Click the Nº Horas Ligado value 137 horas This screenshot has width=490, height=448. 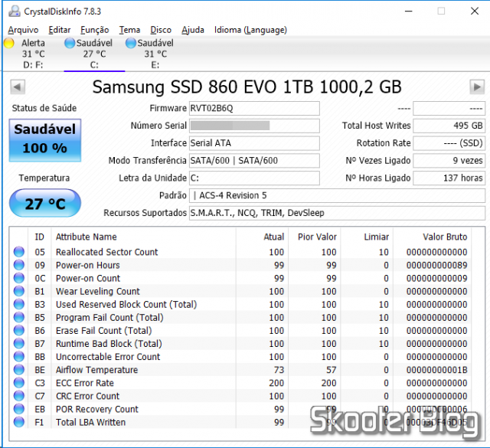point(449,178)
